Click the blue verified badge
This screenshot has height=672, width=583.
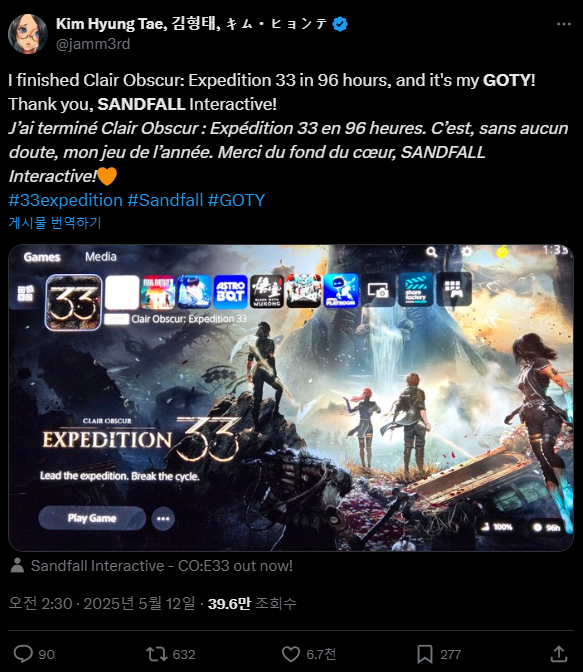pyautogui.click(x=340, y=24)
